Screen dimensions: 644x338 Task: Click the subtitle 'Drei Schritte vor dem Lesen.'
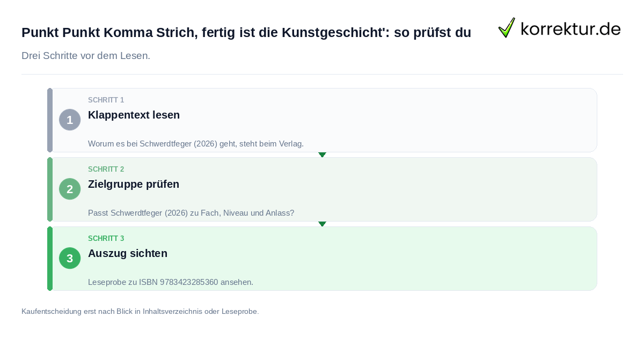click(86, 56)
